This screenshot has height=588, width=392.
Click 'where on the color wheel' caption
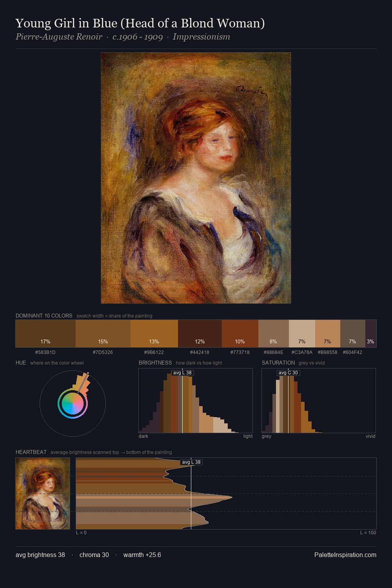click(57, 363)
